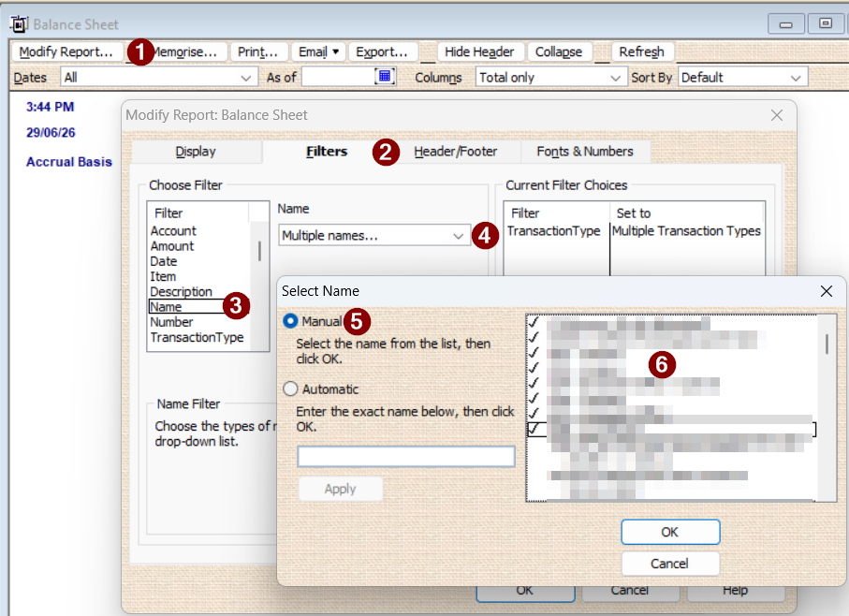This screenshot has height=616, width=849.
Task: Click the Print button
Action: point(257,52)
